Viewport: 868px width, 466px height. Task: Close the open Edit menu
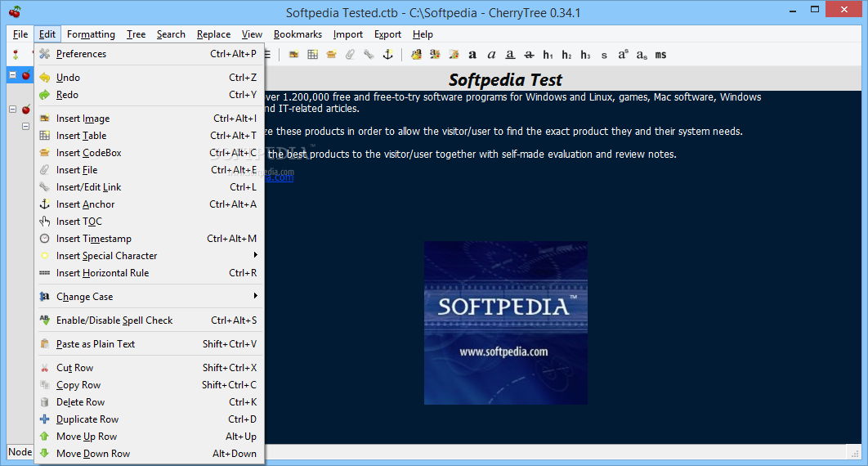[47, 34]
